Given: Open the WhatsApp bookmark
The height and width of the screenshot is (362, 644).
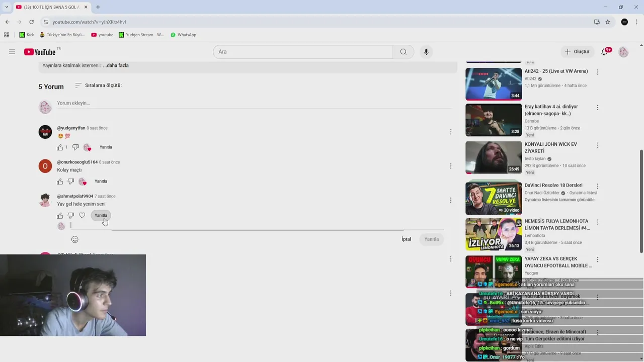Looking at the screenshot, I should pyautogui.click(x=183, y=35).
